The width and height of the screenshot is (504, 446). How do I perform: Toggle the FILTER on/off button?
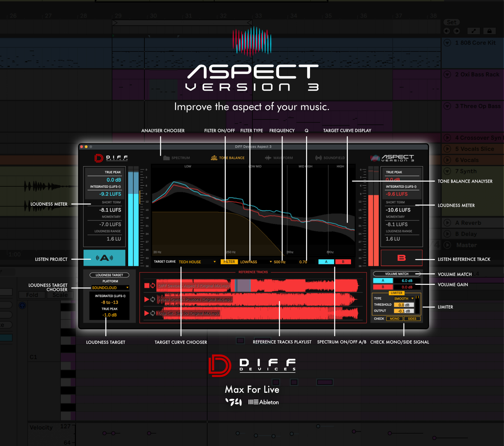(229, 262)
